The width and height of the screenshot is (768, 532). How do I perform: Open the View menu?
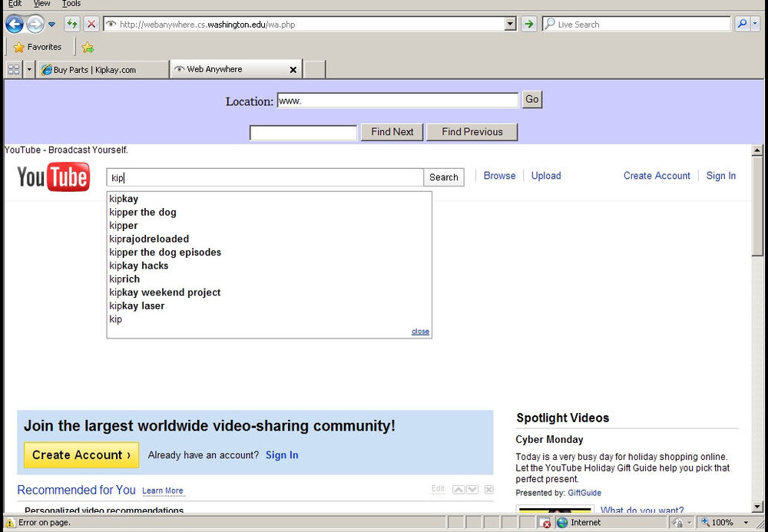(42, 3)
